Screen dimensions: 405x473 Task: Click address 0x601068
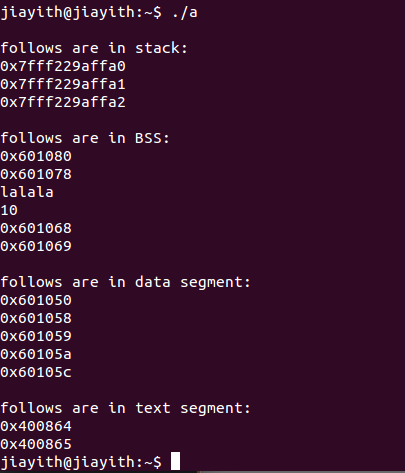[x=36, y=228]
